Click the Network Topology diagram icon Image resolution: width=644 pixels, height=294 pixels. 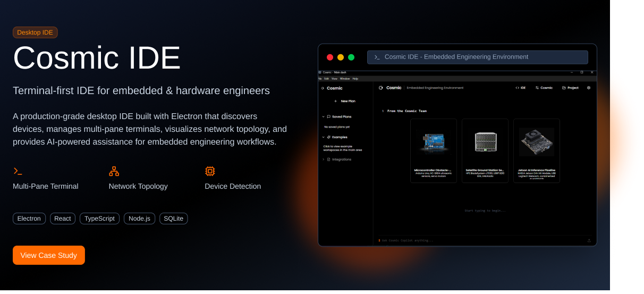click(114, 171)
